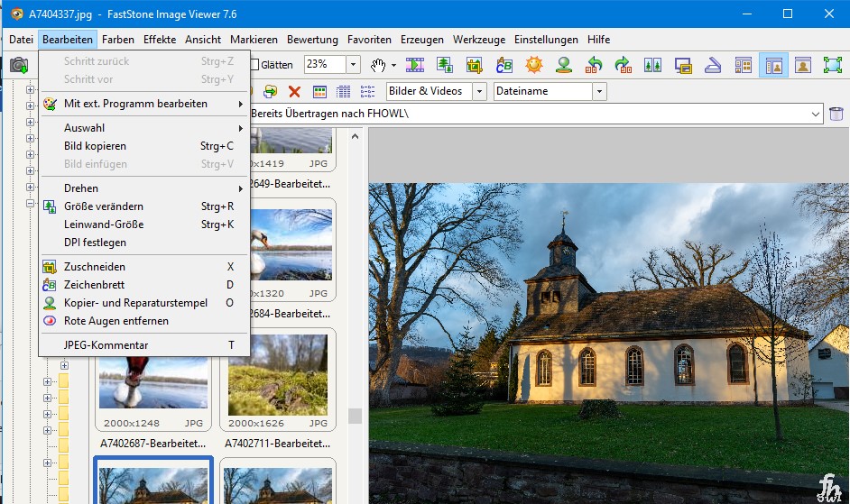Select the hand pan tool

point(378,65)
